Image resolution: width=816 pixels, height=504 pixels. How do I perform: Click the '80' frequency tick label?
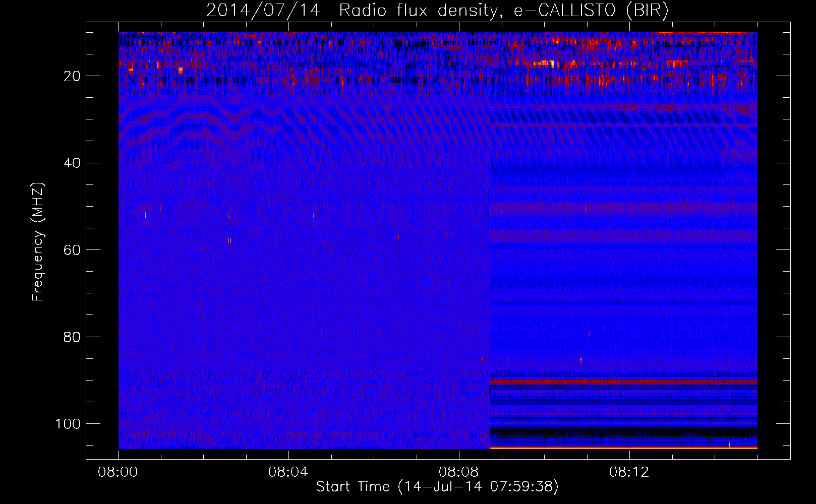[x=73, y=337]
